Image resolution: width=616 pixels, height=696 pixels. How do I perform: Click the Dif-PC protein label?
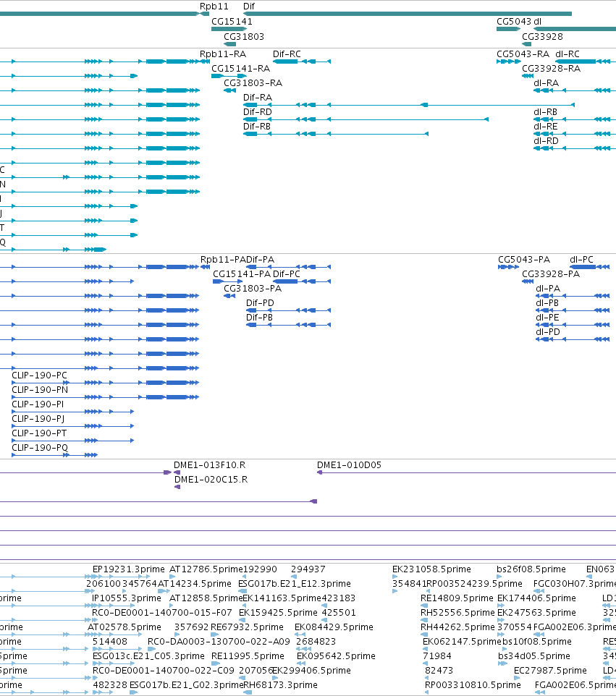point(287,274)
